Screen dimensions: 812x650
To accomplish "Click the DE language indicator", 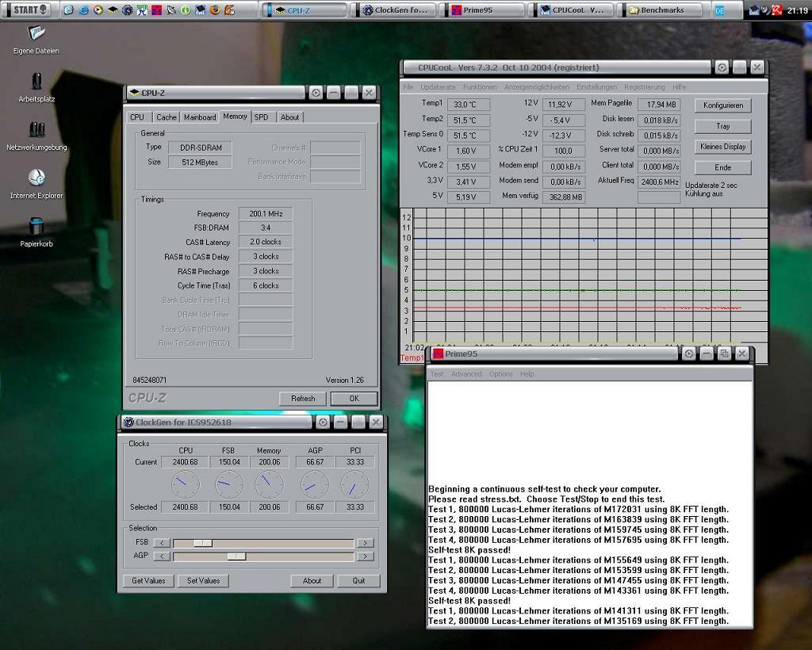I will [720, 10].
